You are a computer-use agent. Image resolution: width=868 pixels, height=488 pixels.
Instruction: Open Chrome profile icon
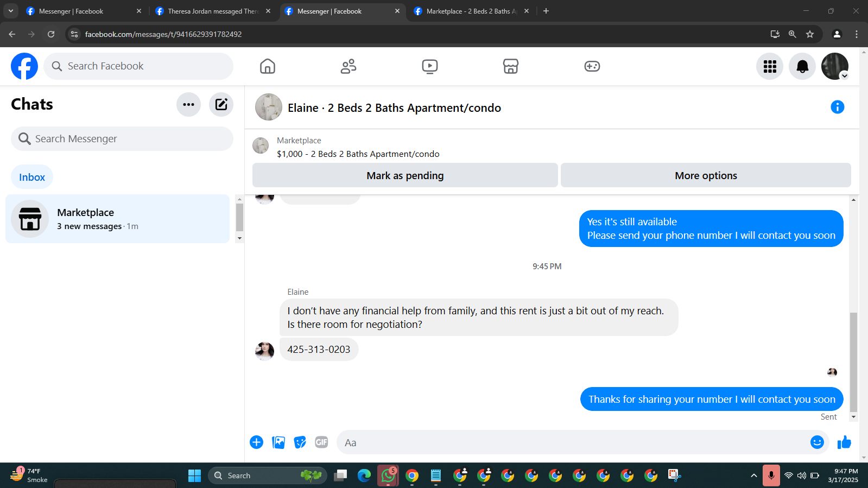(837, 34)
